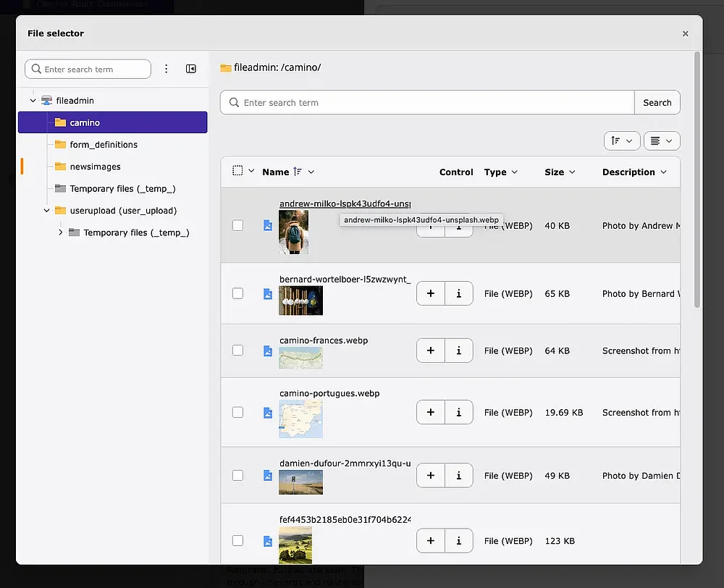This screenshot has width=724, height=588.
Task: Click the road thumbnail of damien-dufour
Action: (300, 482)
